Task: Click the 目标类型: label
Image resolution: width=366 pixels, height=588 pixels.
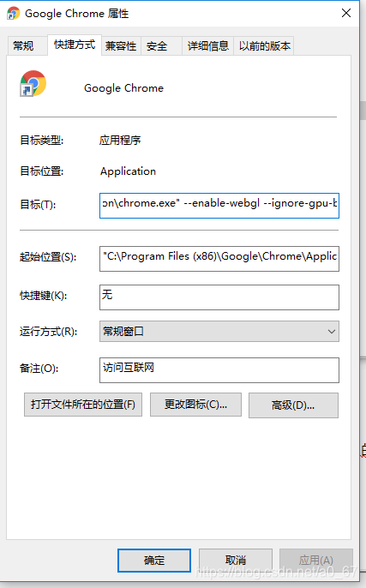Action: click(42, 141)
